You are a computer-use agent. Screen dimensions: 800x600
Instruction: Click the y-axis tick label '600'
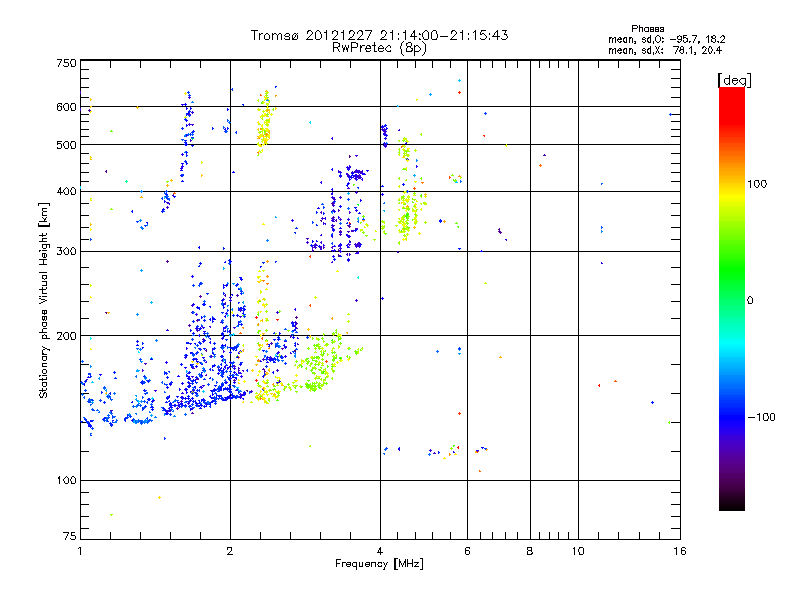[x=66, y=107]
